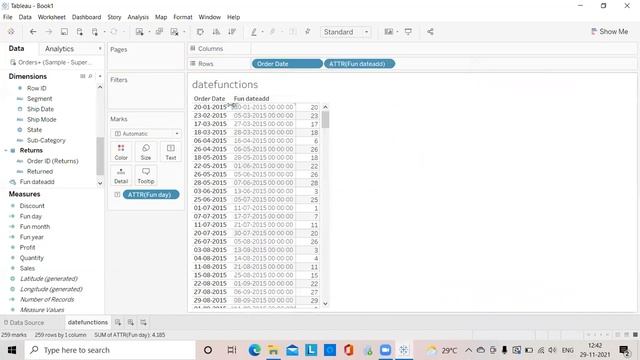Click the table scrollbar down arrow
This screenshot has width=640, height=360.
pyautogui.click(x=325, y=303)
